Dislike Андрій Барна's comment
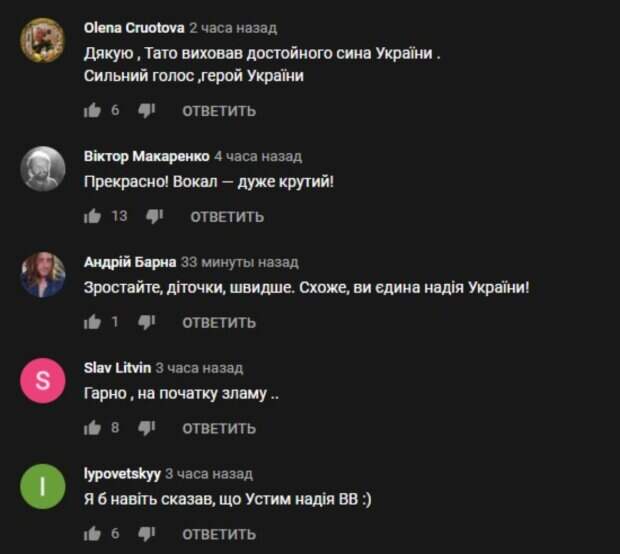Screen dimensions: 620x554 (x=147, y=323)
